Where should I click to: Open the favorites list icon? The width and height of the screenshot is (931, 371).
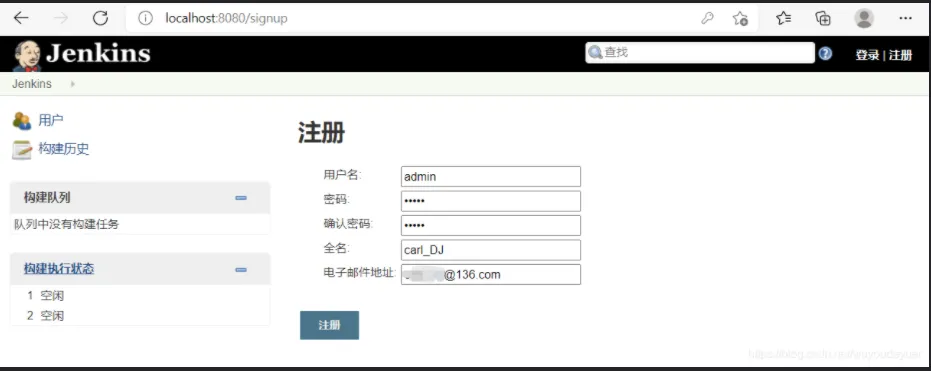[784, 18]
